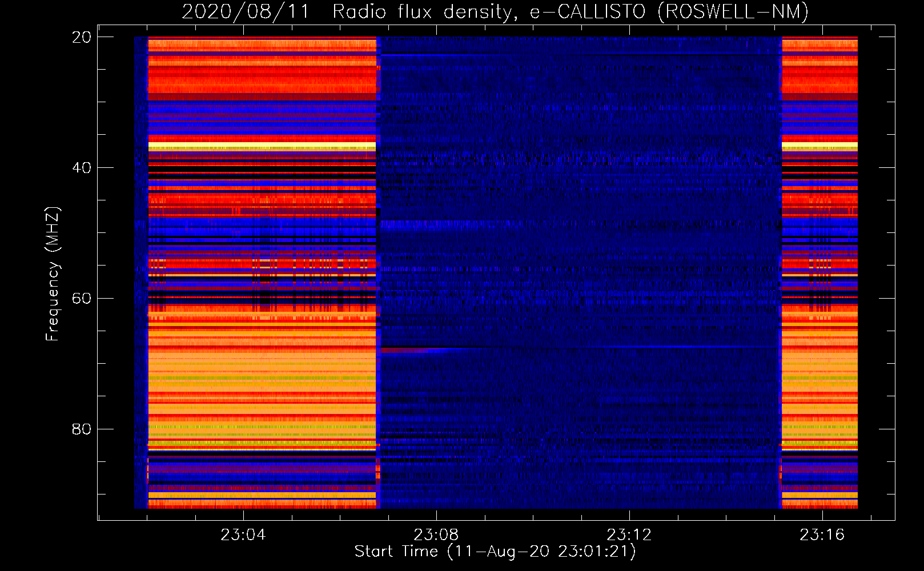The image size is (924, 571).
Task: Click the 60 frequency tick label
Action: (82, 299)
